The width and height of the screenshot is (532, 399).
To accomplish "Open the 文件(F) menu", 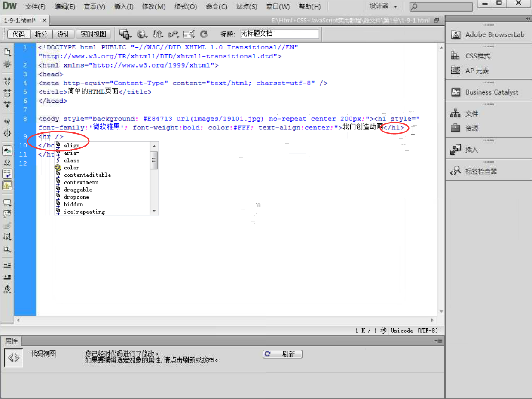I will click(x=35, y=6).
